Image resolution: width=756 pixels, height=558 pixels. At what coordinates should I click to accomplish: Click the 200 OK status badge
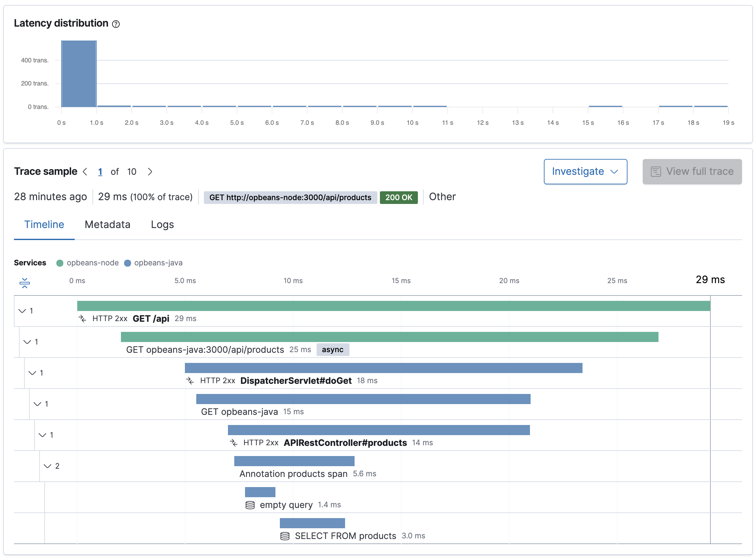[x=399, y=197]
